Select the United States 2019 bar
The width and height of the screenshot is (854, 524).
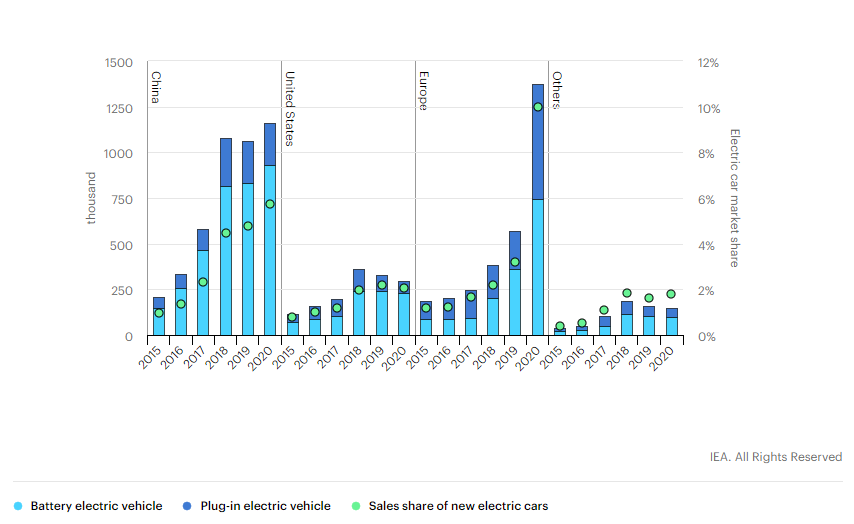point(382,306)
